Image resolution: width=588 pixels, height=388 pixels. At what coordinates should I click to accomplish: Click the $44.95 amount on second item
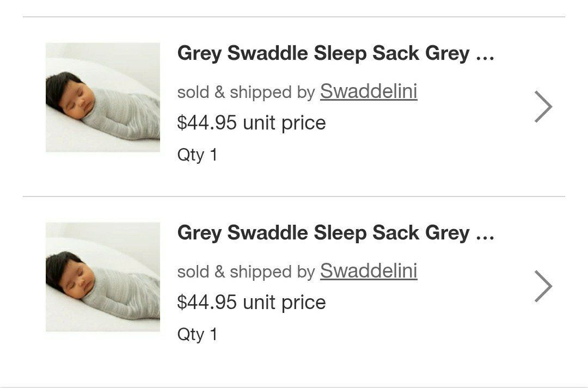click(x=207, y=303)
